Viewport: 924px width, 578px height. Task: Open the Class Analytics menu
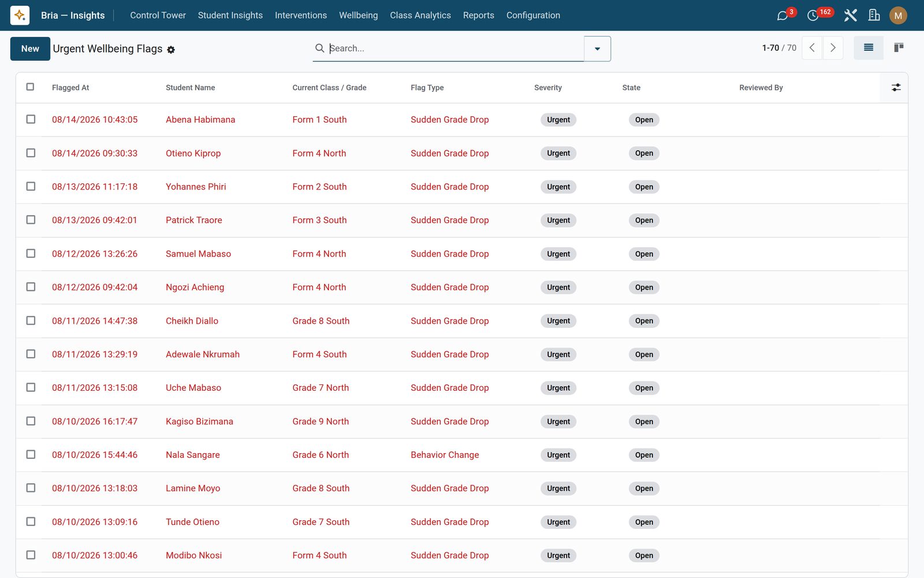(420, 16)
